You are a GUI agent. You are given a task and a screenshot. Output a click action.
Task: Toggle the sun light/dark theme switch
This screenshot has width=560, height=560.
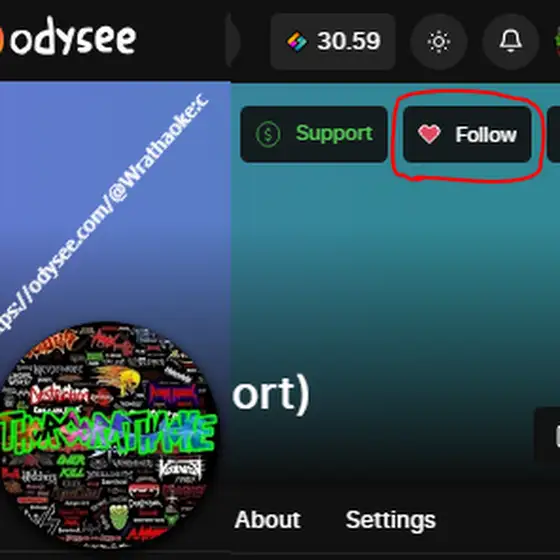tap(439, 42)
